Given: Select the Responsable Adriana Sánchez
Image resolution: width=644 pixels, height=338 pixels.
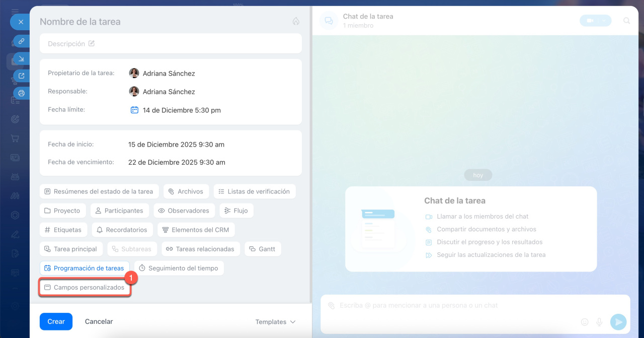Looking at the screenshot, I should click(162, 91).
